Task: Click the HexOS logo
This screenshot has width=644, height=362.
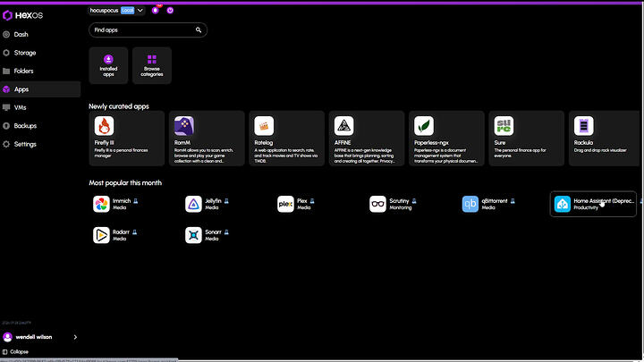Action: (22, 15)
